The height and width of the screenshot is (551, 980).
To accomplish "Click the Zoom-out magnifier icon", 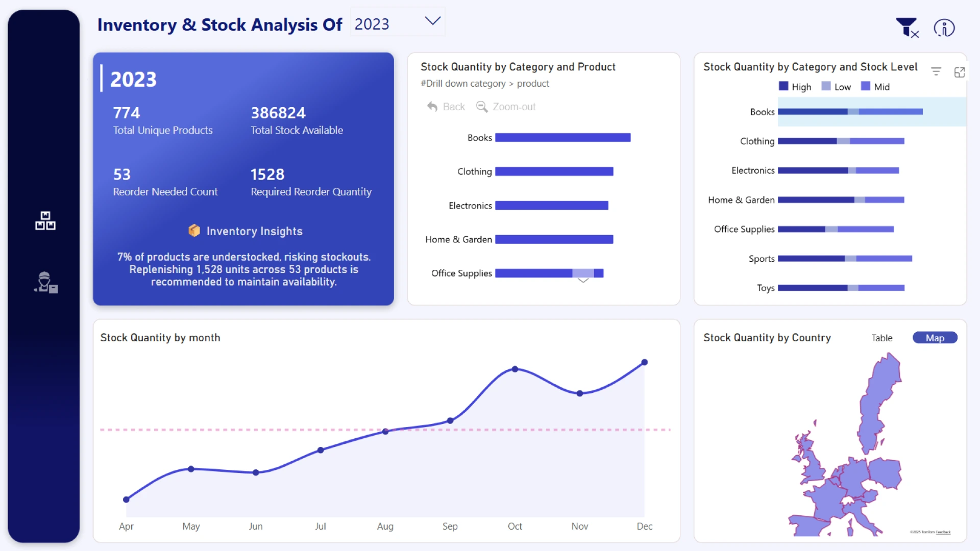I will point(481,107).
